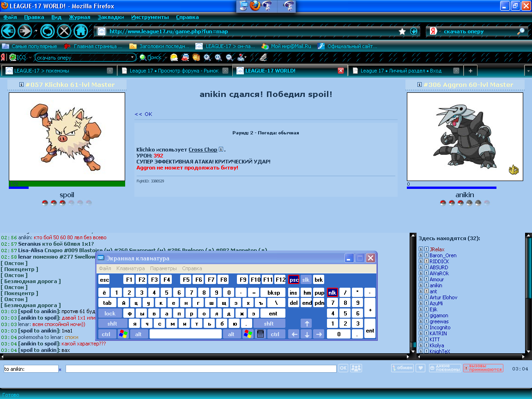Viewport: 532px width, 399px height.
Task: Open info icon beside #306 Aggron title
Action: point(419,85)
